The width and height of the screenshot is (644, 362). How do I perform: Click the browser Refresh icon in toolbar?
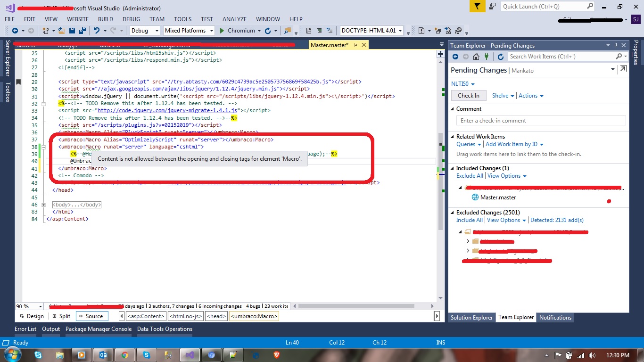coord(268,31)
